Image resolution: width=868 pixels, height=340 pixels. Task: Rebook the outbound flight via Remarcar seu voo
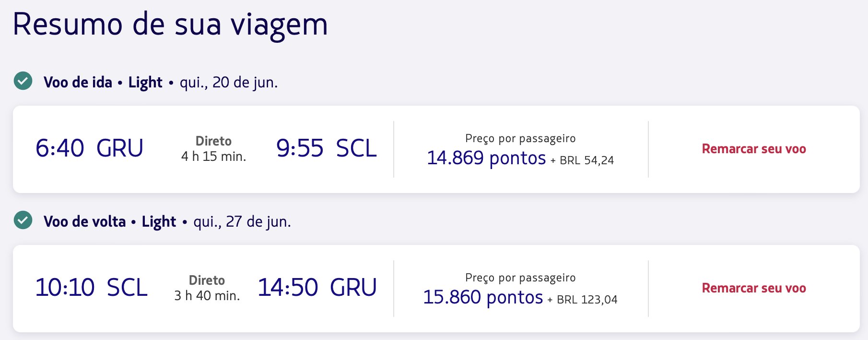point(754,149)
